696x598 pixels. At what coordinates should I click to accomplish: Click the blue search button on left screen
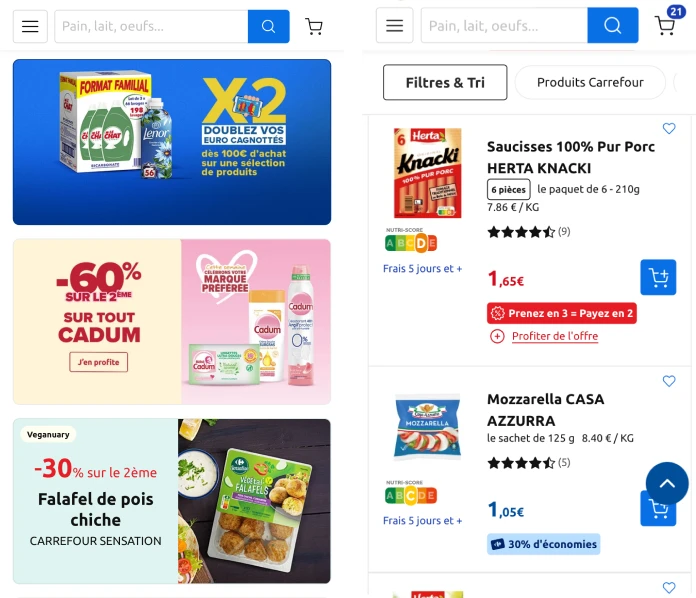269,27
